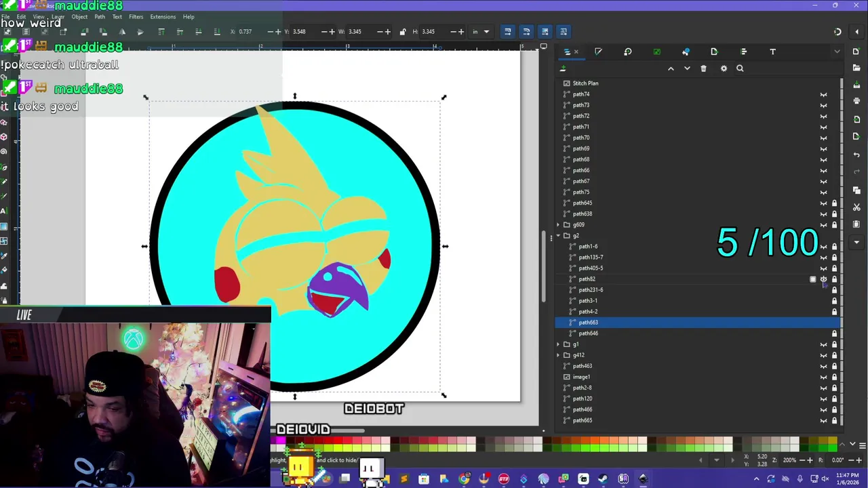Open the green Trace Bitmap panel icon
Screen dimensions: 868x488
[656, 52]
